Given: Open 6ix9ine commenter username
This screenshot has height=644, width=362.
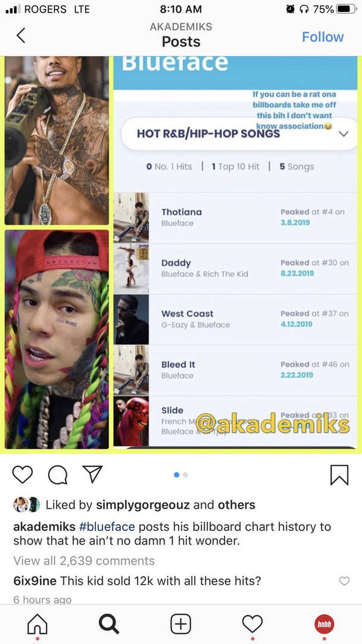Looking at the screenshot, I should pos(36,581).
